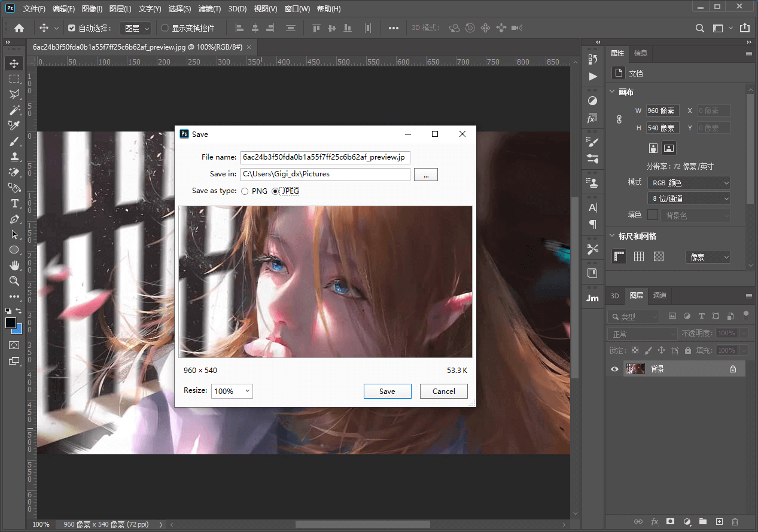Select the Polygonal Lasso tool
This screenshot has height=532, width=758.
(x=14, y=94)
